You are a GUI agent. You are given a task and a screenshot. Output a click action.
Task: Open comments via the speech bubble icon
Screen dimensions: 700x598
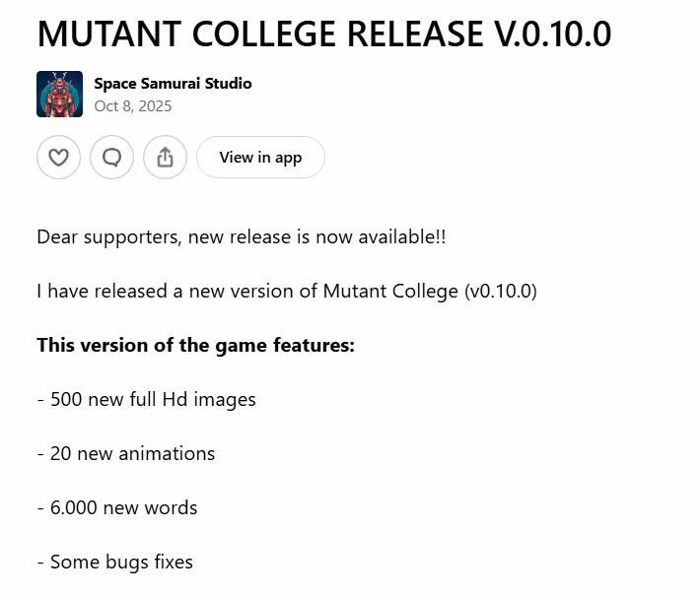click(112, 158)
